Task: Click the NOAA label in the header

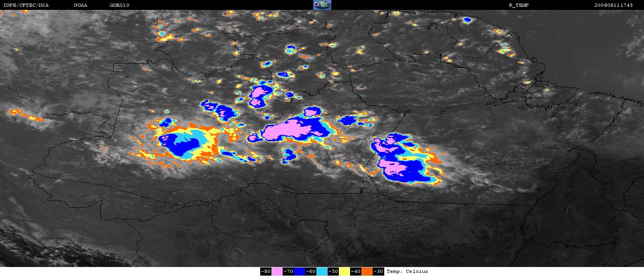Action: pos(81,5)
